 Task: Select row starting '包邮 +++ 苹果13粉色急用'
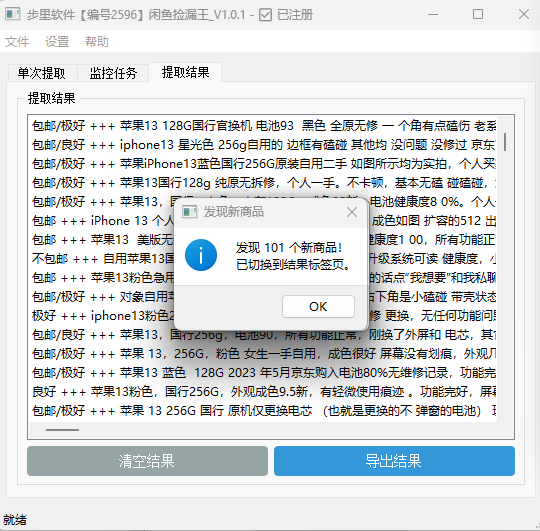pyautogui.click(x=264, y=278)
